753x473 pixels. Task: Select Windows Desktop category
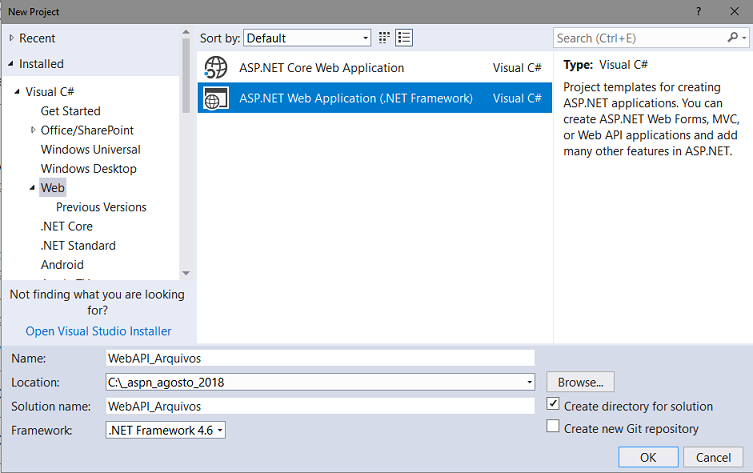pyautogui.click(x=89, y=169)
